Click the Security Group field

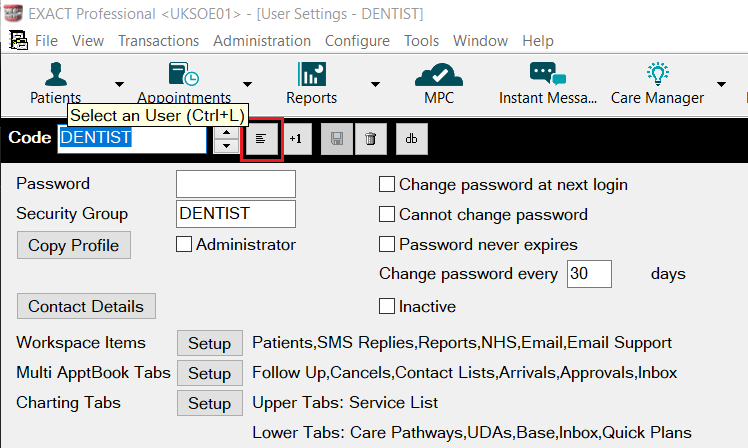236,214
